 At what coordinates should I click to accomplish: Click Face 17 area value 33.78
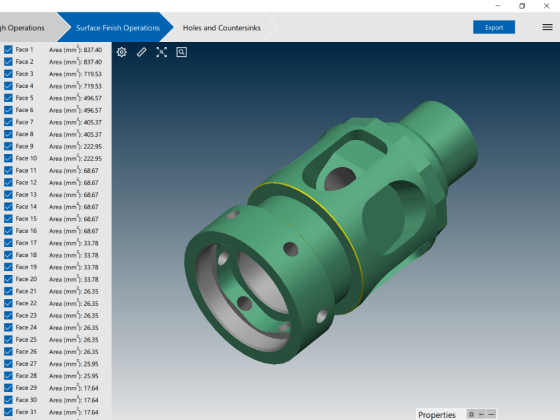(91, 243)
